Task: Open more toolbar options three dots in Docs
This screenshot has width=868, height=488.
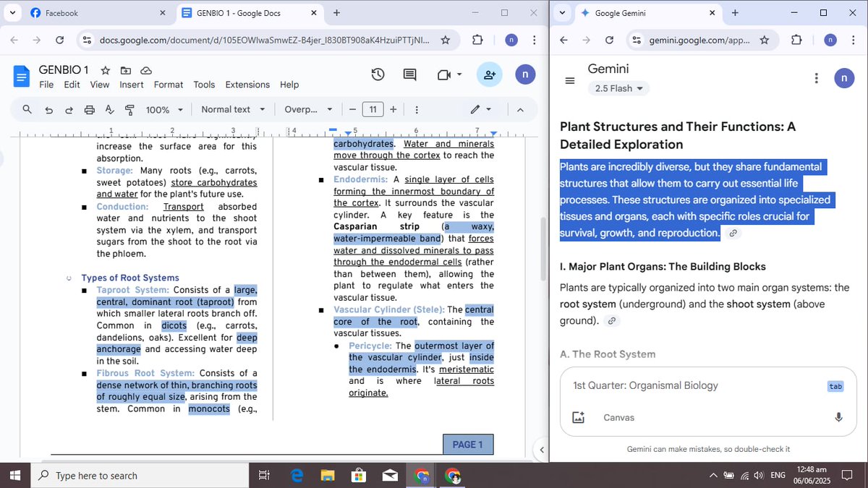Action: point(417,110)
